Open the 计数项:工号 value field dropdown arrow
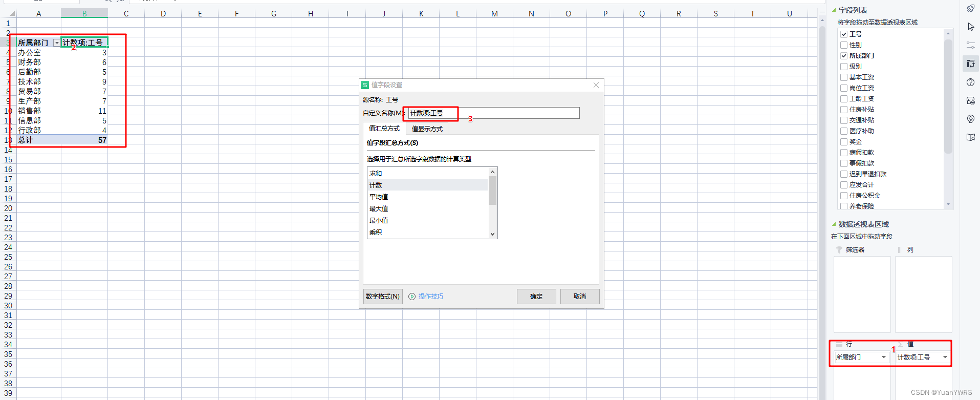 (x=945, y=357)
